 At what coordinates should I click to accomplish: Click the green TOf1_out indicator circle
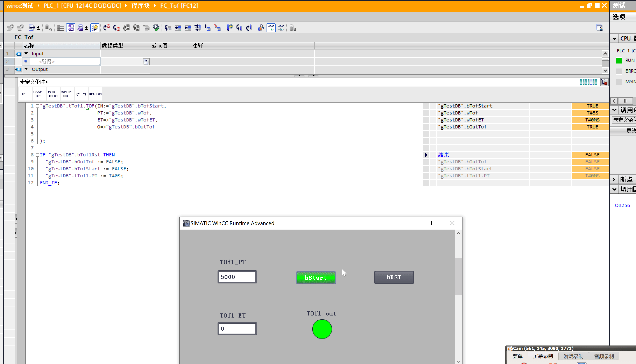[322, 329]
